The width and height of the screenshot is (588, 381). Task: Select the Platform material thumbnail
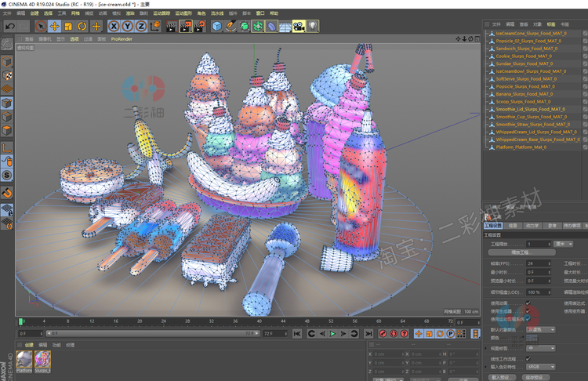24,359
